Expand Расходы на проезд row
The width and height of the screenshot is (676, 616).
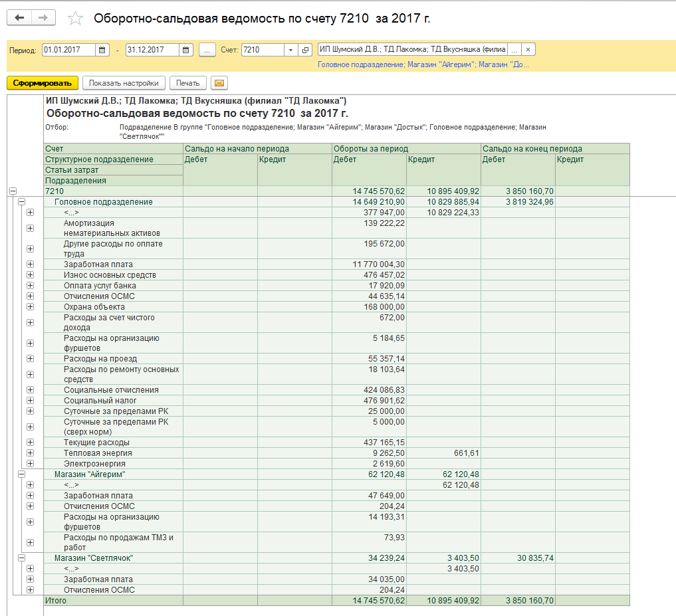30,359
